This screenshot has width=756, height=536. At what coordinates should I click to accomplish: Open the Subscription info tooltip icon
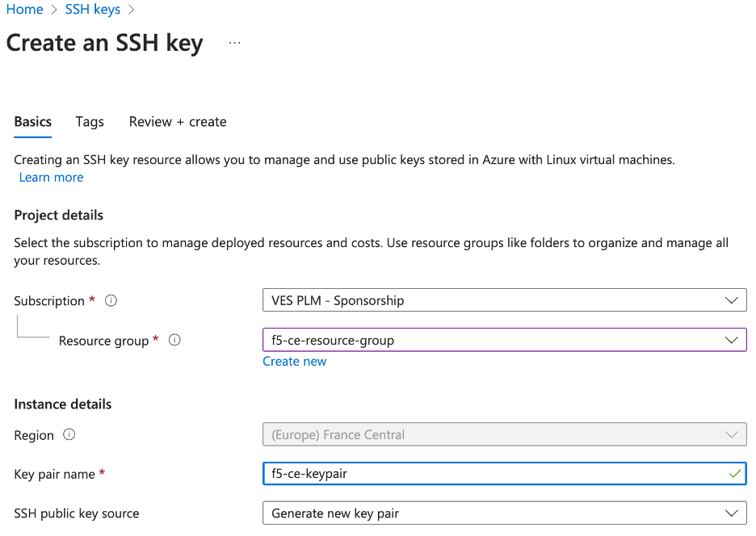pos(111,300)
